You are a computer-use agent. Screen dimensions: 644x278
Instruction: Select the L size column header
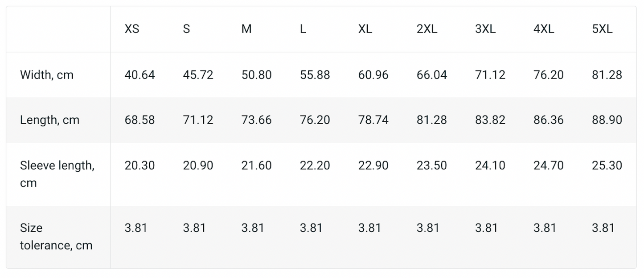tap(303, 29)
